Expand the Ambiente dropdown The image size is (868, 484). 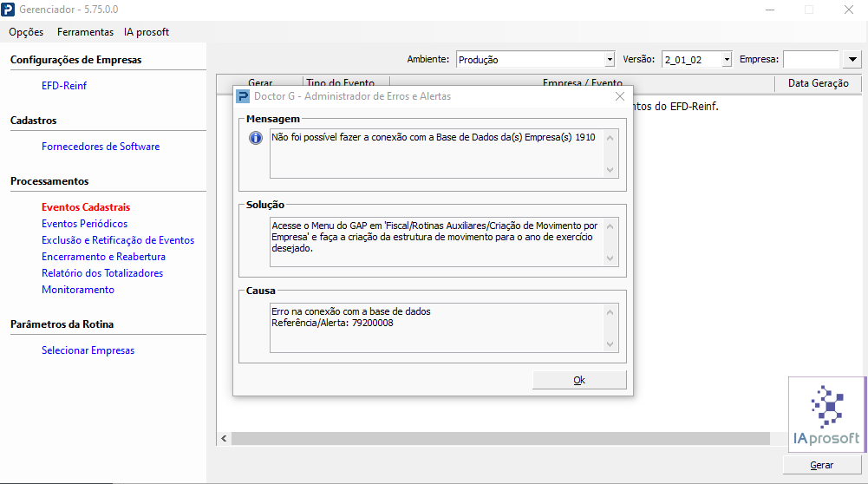[x=610, y=59]
